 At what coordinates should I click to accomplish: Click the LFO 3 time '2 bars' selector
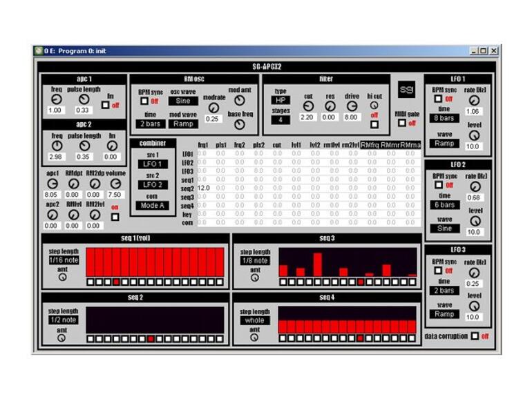tap(444, 291)
